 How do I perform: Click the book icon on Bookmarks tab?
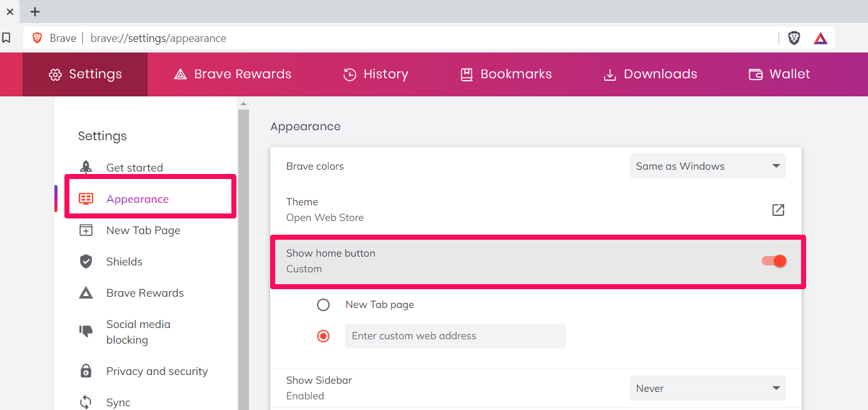pos(467,74)
